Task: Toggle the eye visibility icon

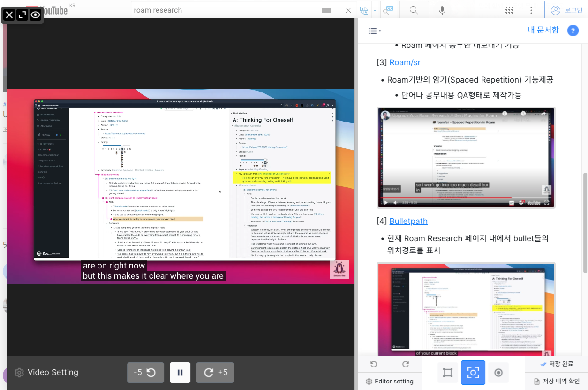Action: (x=36, y=15)
